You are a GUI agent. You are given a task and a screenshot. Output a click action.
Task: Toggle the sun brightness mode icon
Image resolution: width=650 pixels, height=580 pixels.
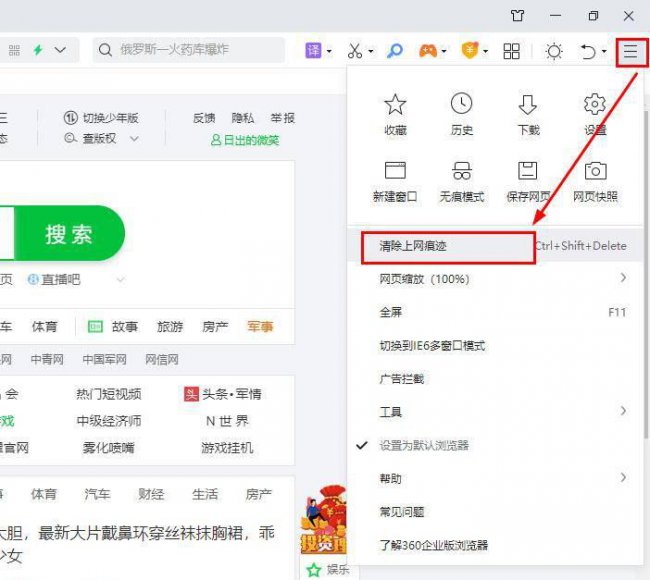point(554,51)
